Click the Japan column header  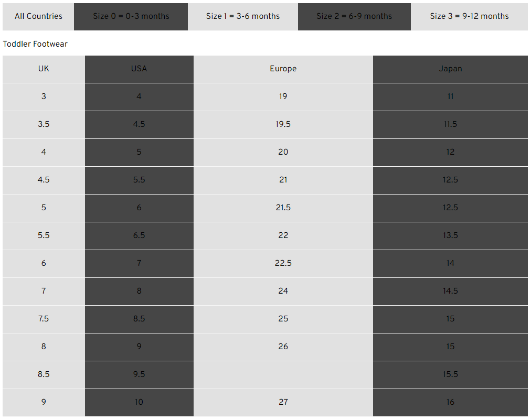click(450, 69)
